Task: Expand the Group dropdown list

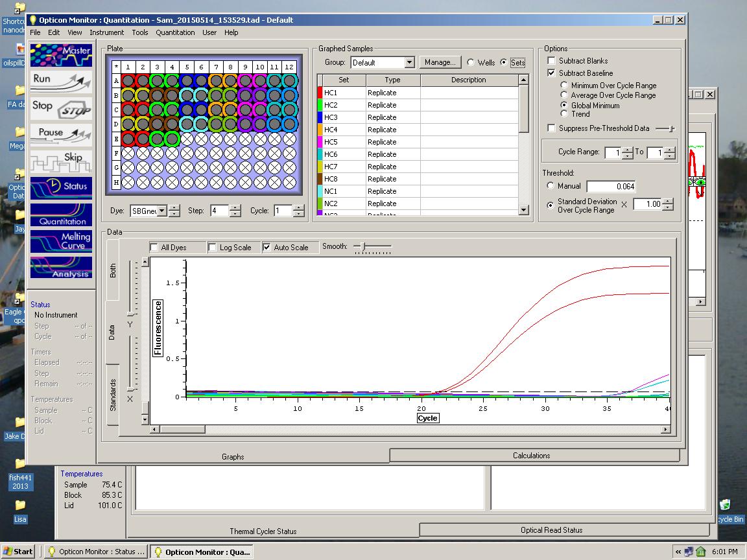Action: tap(409, 63)
